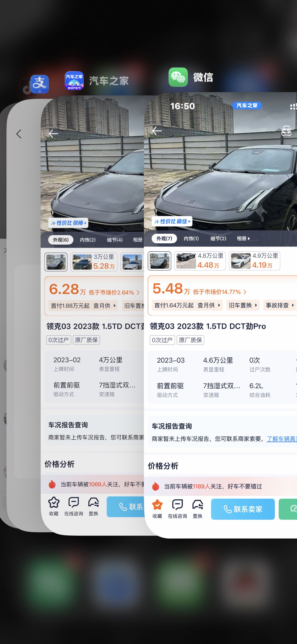
Task: Tap the blue 联系卖家 button in the 微信 card
Action: click(243, 509)
